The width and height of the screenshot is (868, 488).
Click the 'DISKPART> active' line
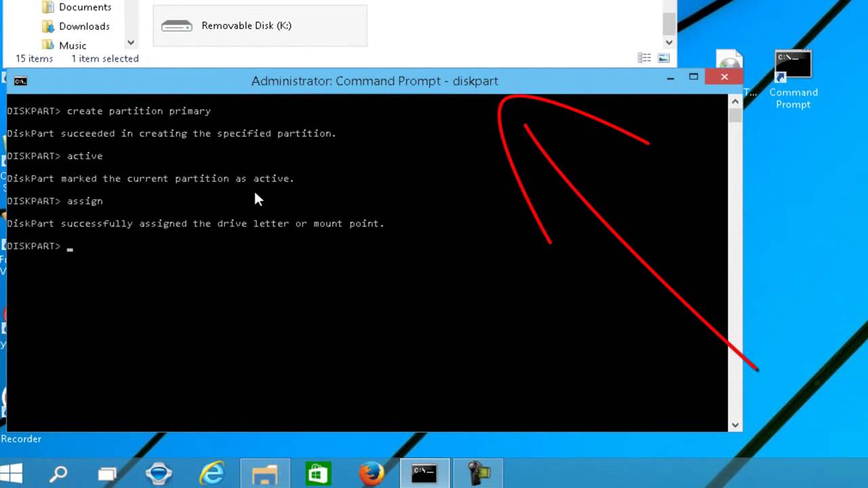(55, 156)
